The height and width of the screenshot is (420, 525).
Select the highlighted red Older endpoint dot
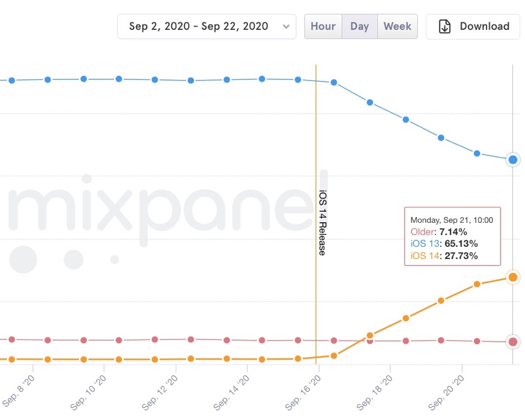[x=512, y=341]
